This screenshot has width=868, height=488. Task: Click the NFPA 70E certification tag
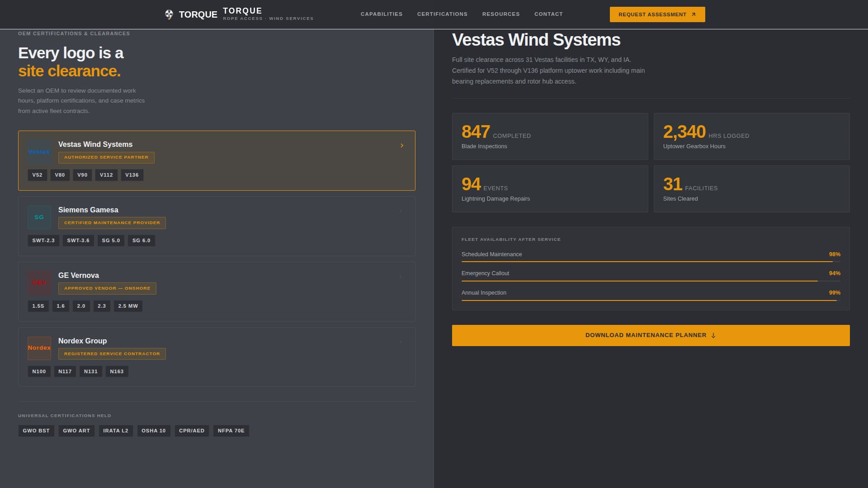[x=231, y=431]
